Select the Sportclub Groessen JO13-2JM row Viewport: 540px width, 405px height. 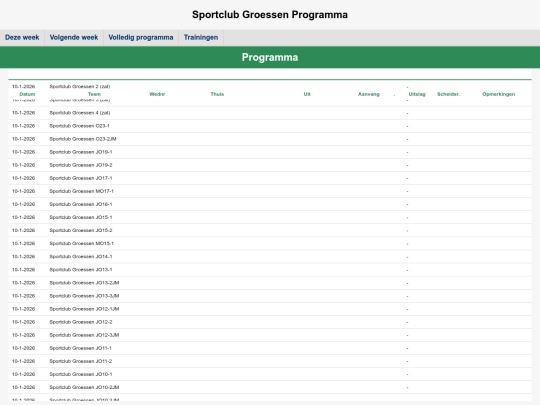(x=270, y=283)
